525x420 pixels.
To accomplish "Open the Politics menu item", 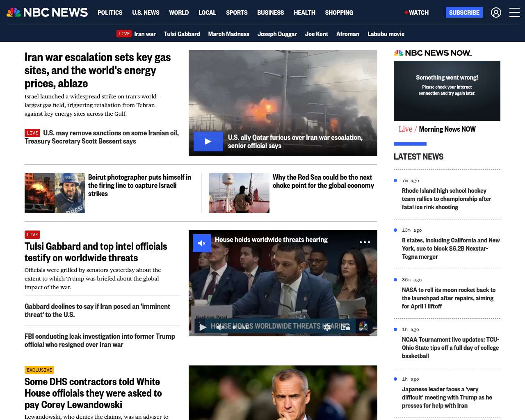I will click(x=110, y=13).
